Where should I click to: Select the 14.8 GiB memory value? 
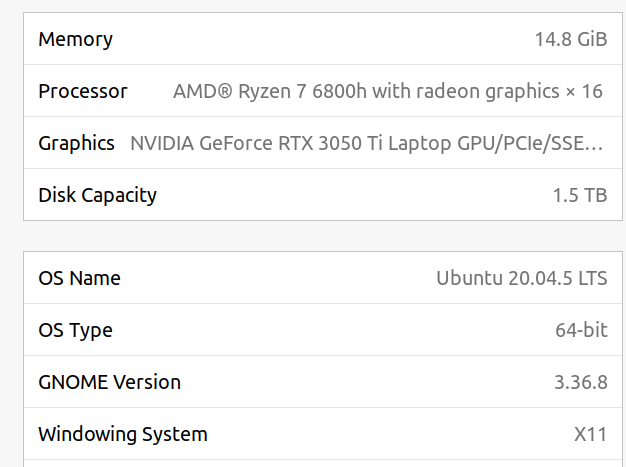(x=570, y=40)
